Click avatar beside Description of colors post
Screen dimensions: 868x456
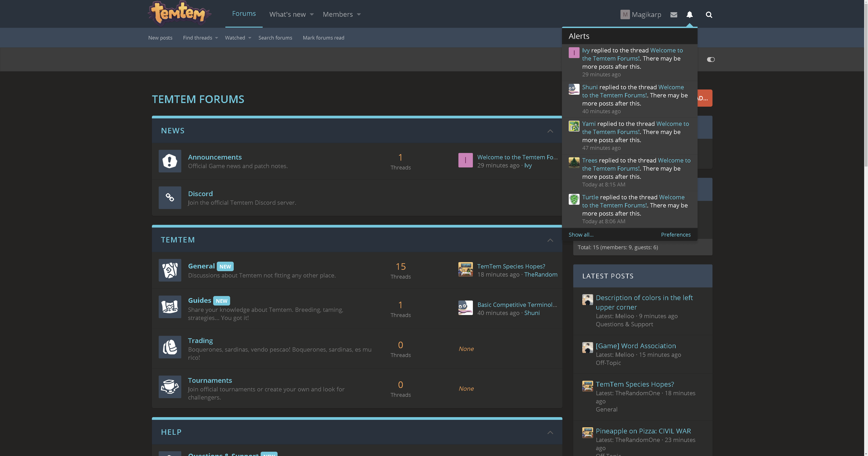pos(587,300)
